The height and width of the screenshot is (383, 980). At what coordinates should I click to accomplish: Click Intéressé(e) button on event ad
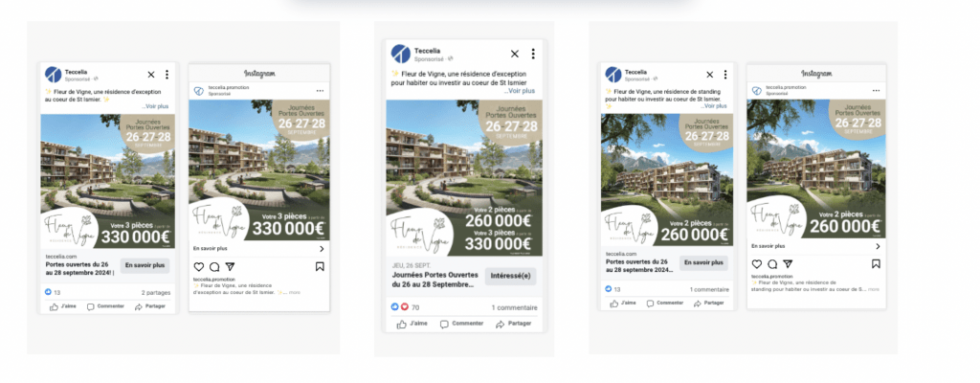tap(511, 276)
